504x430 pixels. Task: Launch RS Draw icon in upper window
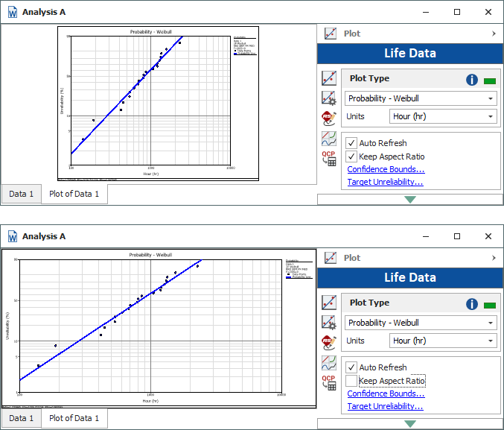pos(328,118)
